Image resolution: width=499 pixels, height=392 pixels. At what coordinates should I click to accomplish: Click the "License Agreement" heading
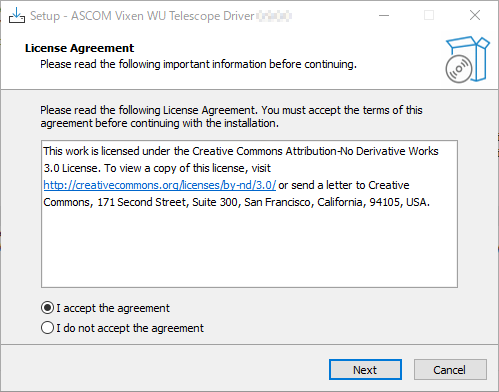coord(79,48)
